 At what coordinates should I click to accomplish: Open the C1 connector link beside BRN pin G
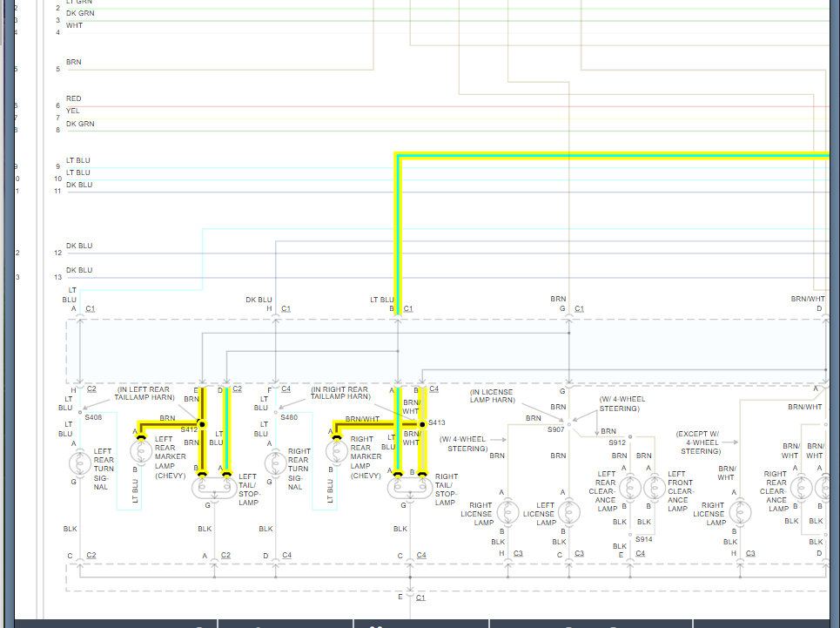click(579, 308)
